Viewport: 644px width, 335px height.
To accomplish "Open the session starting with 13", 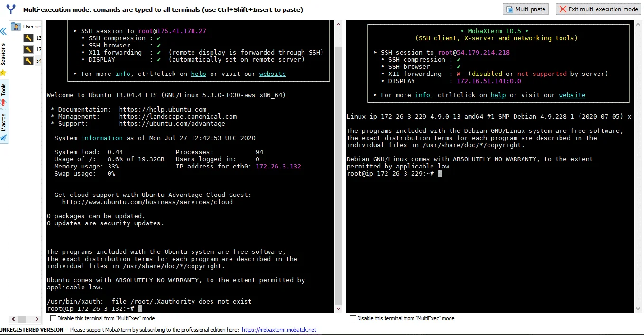I will 32,38.
